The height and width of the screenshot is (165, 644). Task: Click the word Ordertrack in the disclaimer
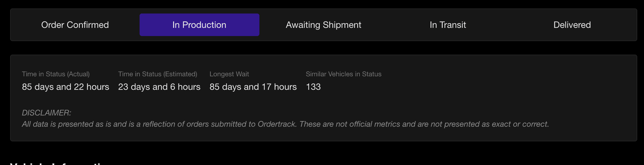click(277, 124)
